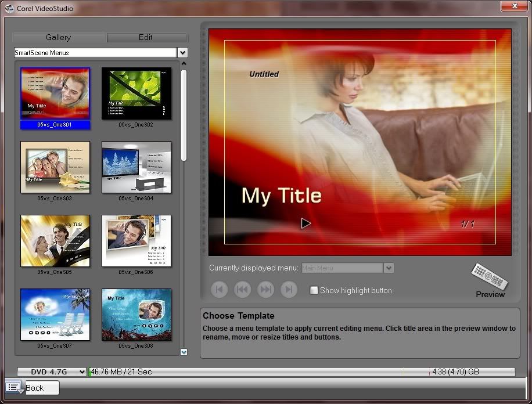Screen dimensions: 532x404
Task: Select the 05vs_OneS04 winter template thumbnail
Action: 136,168
